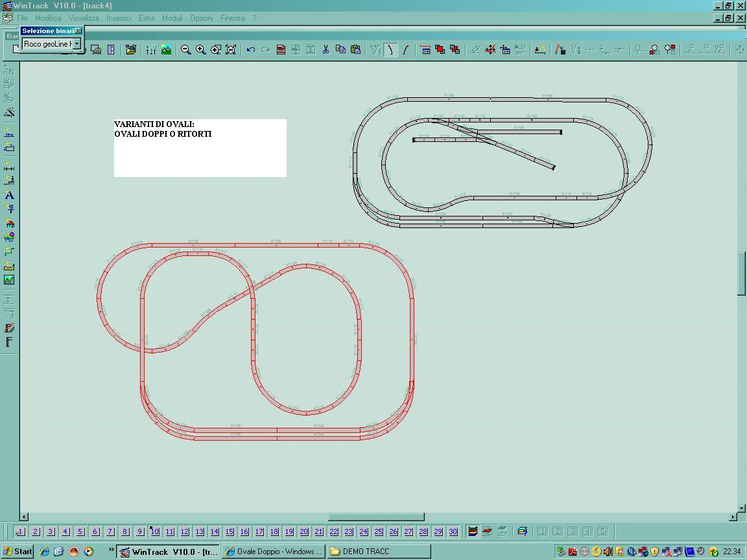Copy the selected tracks
Screen dimensions: 747x560
click(x=340, y=49)
